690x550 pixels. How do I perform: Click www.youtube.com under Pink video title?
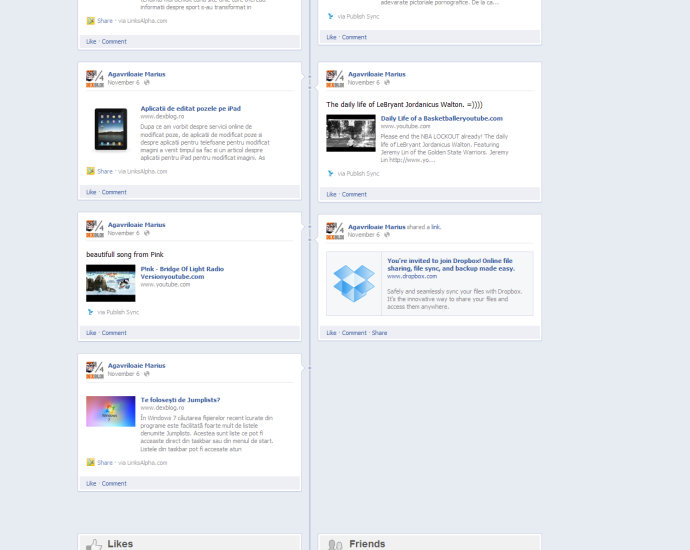(165, 285)
